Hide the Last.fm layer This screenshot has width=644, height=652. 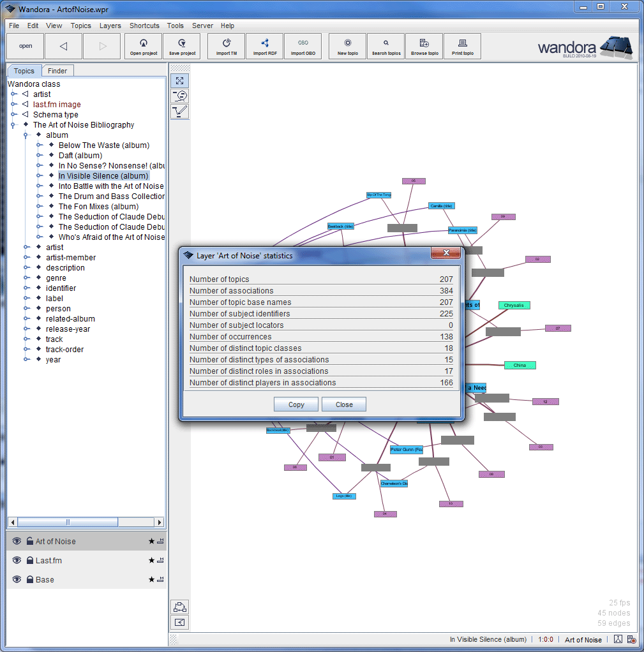tap(15, 560)
